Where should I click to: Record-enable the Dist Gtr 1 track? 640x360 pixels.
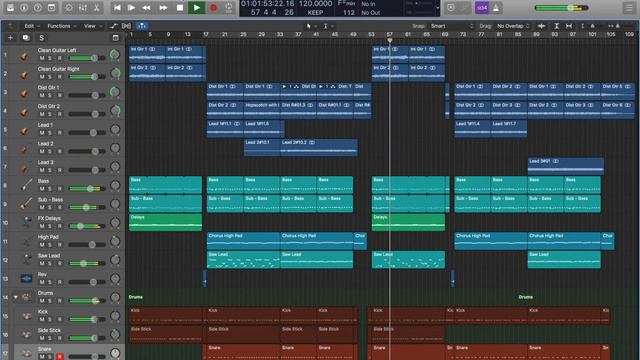(x=59, y=95)
